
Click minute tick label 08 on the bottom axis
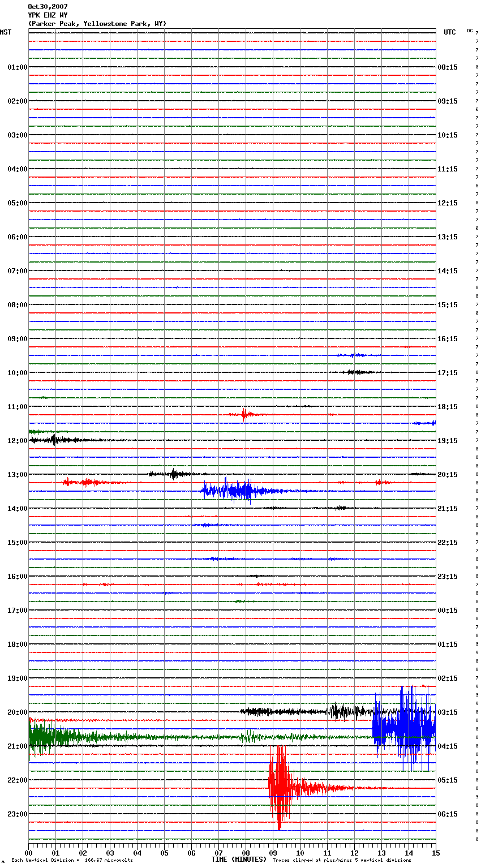[x=246, y=853]
